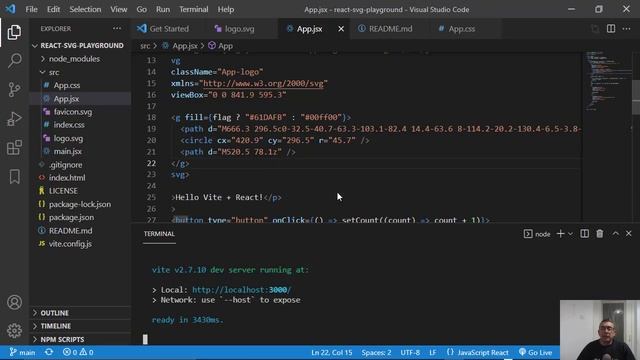
Task: Split the editor to the right
Action: click(611, 29)
